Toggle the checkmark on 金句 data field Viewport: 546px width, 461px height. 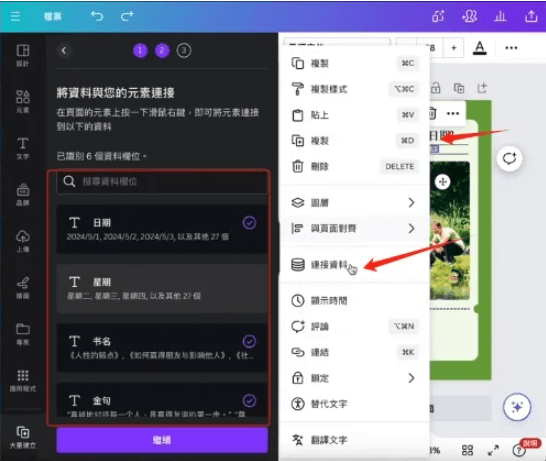tap(249, 400)
